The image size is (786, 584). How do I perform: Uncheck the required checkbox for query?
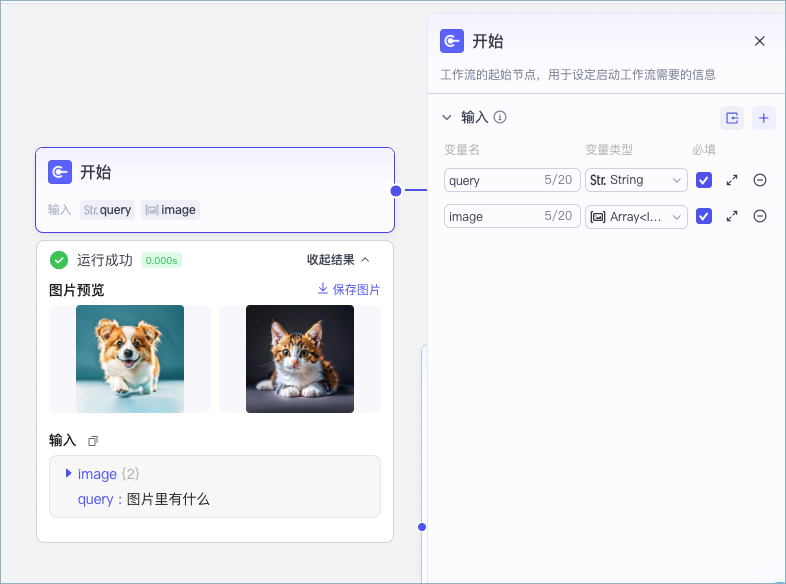coord(704,180)
